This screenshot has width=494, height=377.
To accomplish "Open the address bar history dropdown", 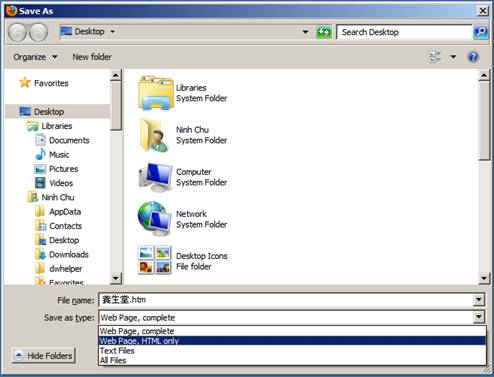I will (305, 32).
